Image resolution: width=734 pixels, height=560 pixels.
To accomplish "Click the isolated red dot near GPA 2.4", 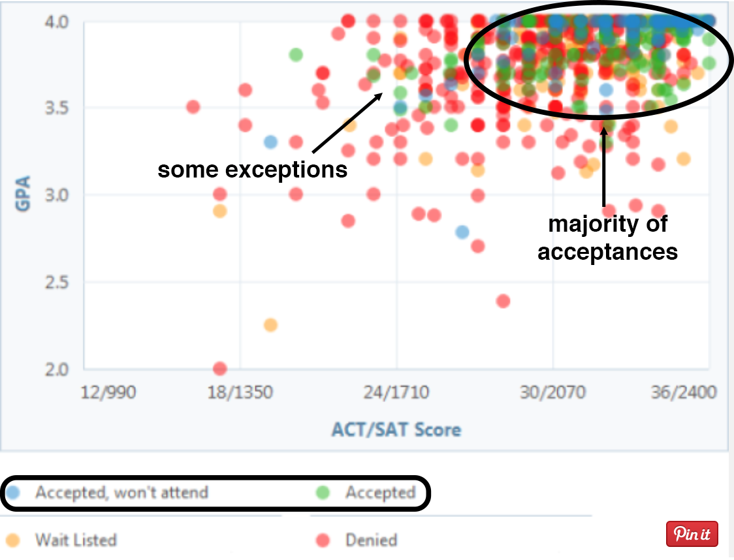I will 503,301.
